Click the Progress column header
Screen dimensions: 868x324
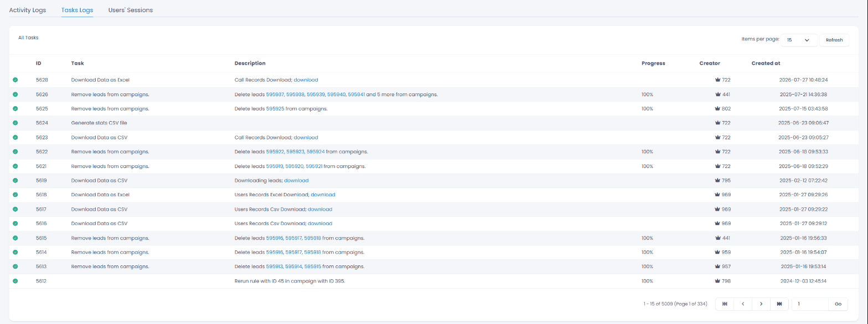653,64
